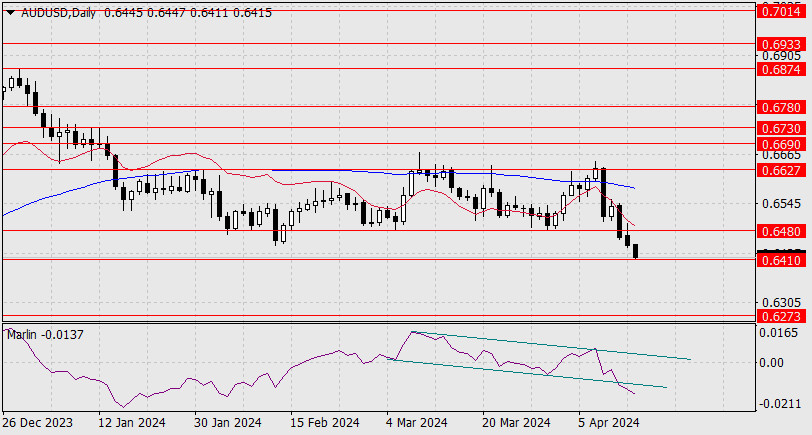Click the triangle arrow beside AUDUSD title
Screen dimensions: 812x435
(x=10, y=11)
